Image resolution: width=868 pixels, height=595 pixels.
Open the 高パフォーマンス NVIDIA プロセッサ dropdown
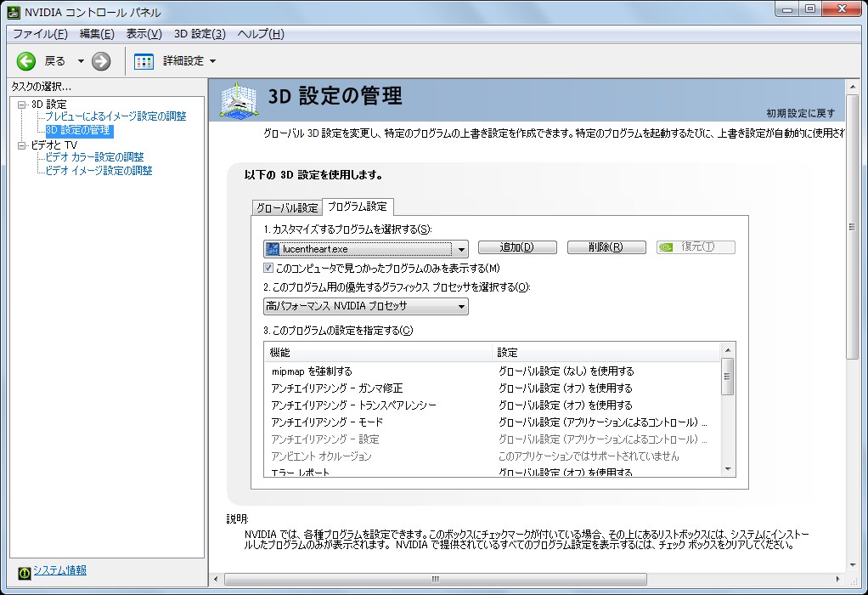(461, 306)
